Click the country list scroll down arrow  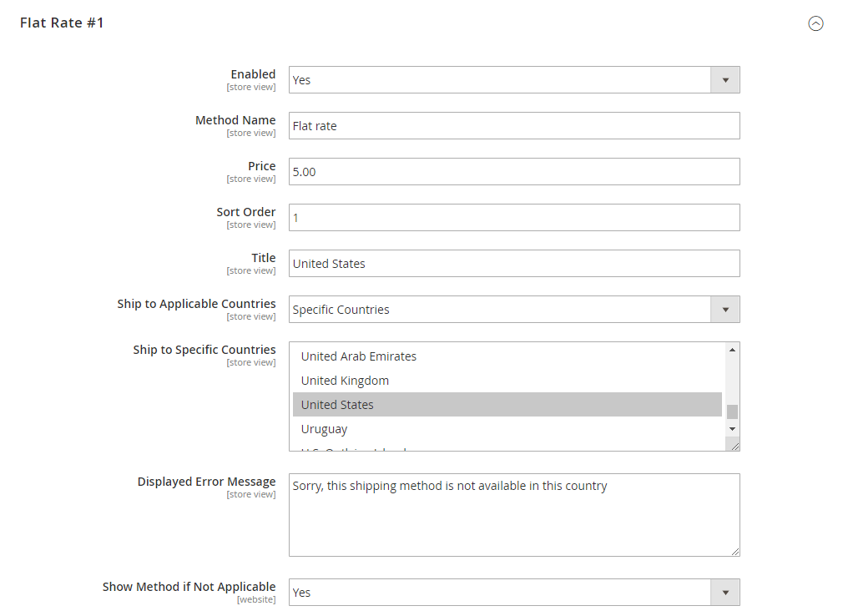coord(732,428)
